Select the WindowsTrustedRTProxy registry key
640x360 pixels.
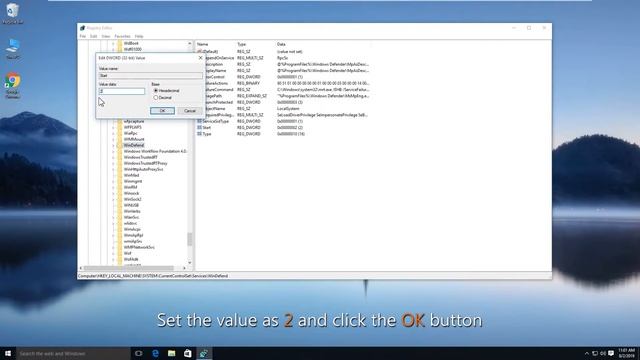point(145,163)
